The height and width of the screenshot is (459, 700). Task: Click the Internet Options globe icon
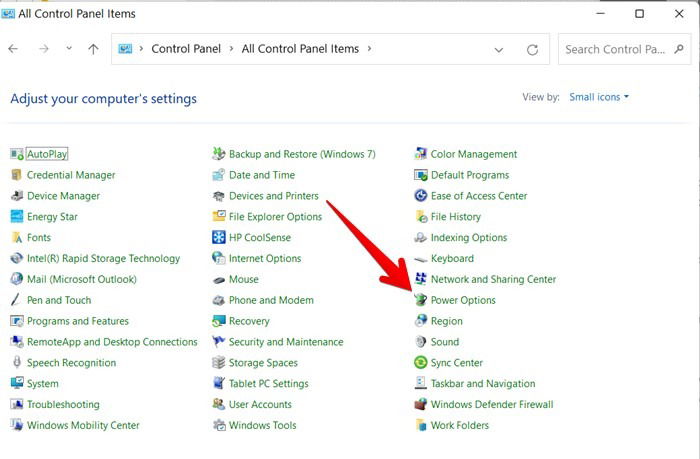tap(219, 258)
